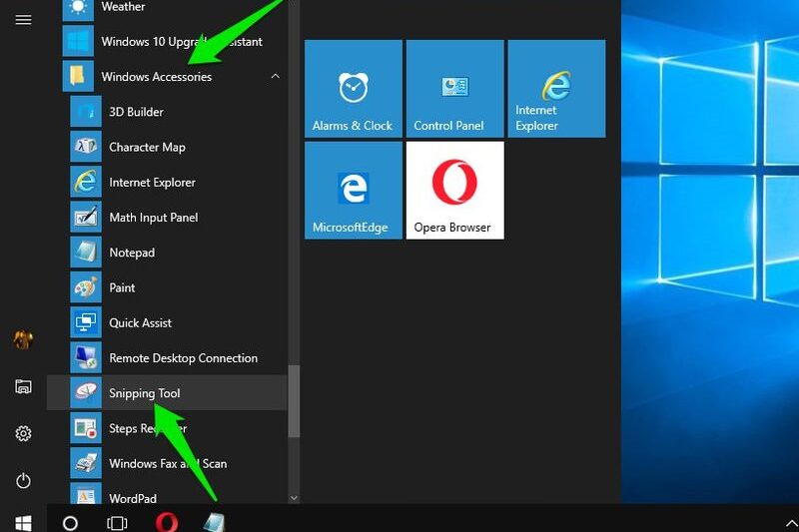Click the Steps Recorder icon
This screenshot has height=532, width=799.
pyautogui.click(x=86, y=427)
